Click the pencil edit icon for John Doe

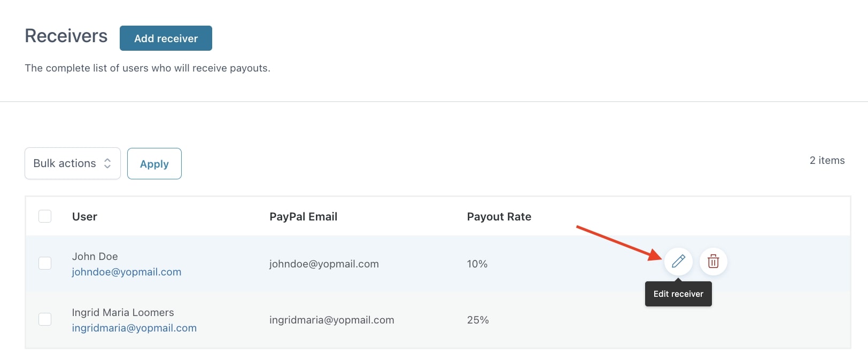point(678,262)
